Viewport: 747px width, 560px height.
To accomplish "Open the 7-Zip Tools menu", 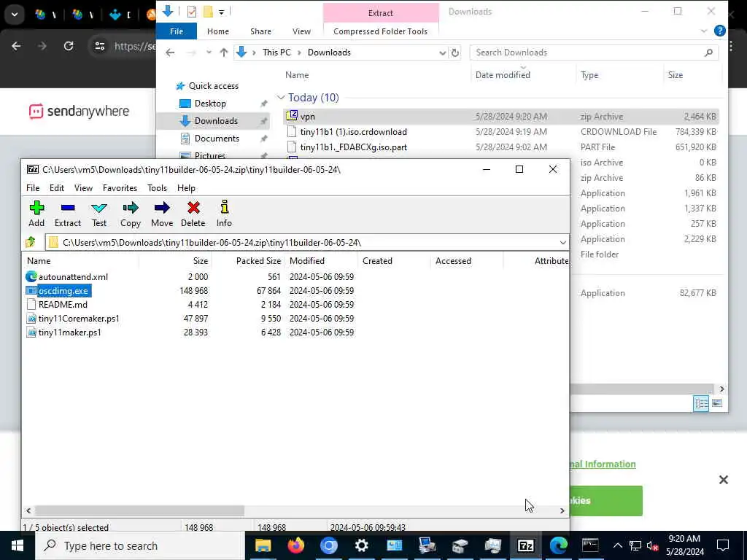I will coord(157,188).
